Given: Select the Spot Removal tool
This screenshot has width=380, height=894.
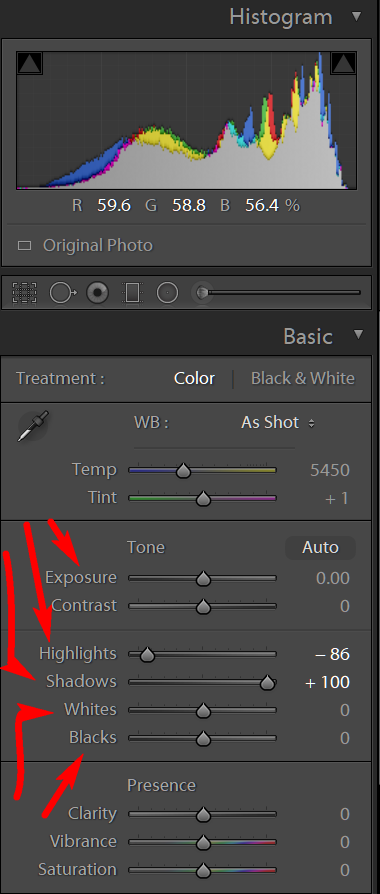Looking at the screenshot, I should tap(63, 293).
